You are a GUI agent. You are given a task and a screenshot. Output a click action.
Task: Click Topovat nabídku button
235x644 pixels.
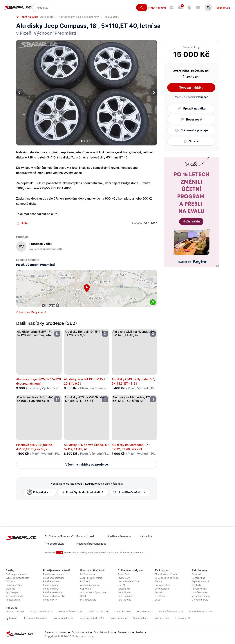pyautogui.click(x=191, y=87)
